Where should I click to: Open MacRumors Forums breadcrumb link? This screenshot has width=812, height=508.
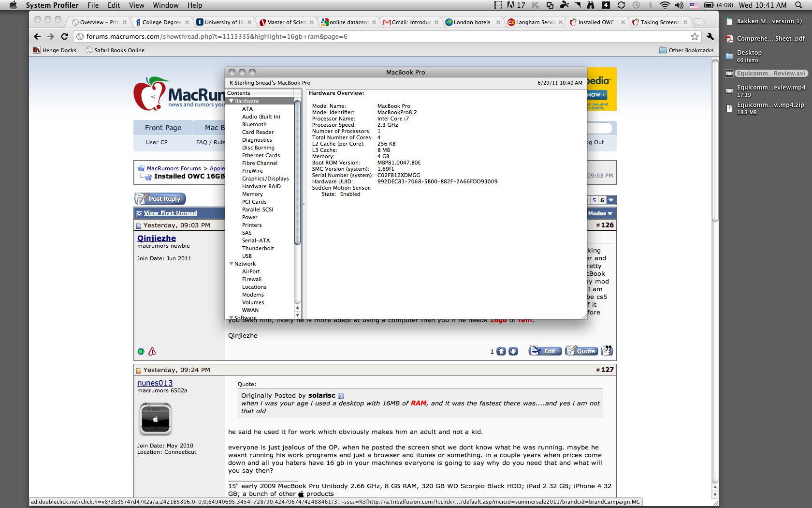click(x=174, y=168)
